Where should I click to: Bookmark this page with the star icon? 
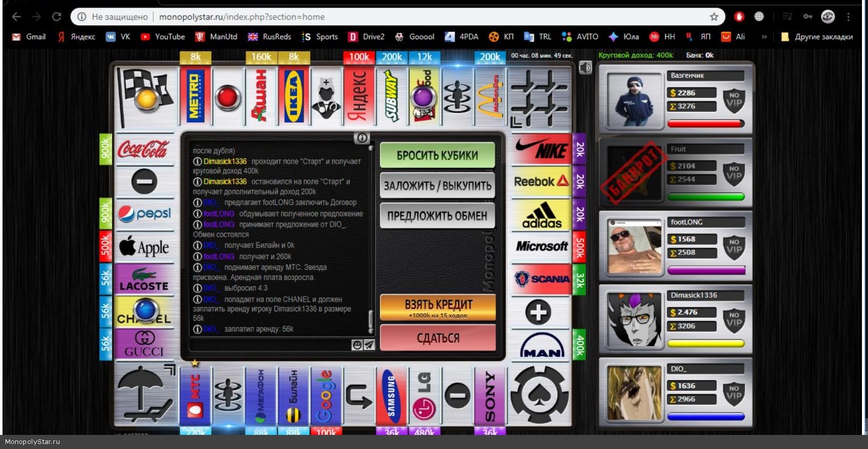click(714, 17)
